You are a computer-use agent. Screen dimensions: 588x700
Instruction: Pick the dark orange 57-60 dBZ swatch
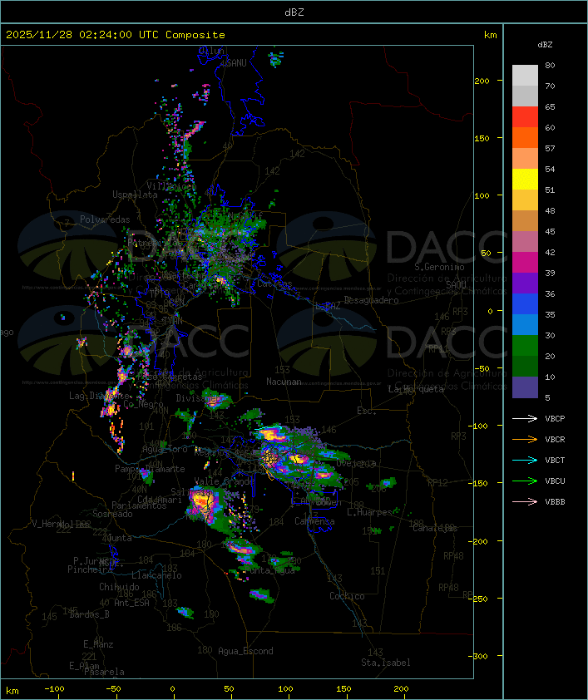pyautogui.click(x=525, y=137)
